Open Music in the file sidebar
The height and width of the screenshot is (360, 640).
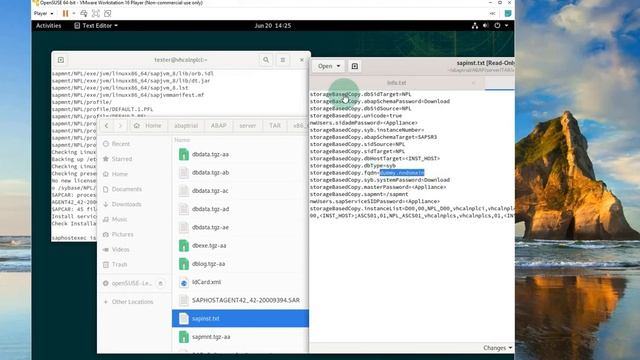pyautogui.click(x=119, y=220)
